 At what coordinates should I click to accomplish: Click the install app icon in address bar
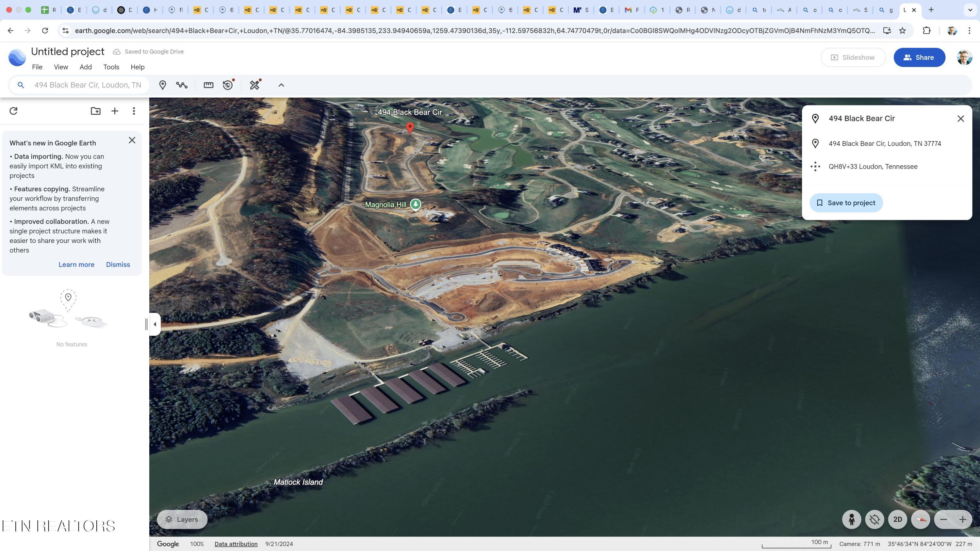click(x=887, y=30)
